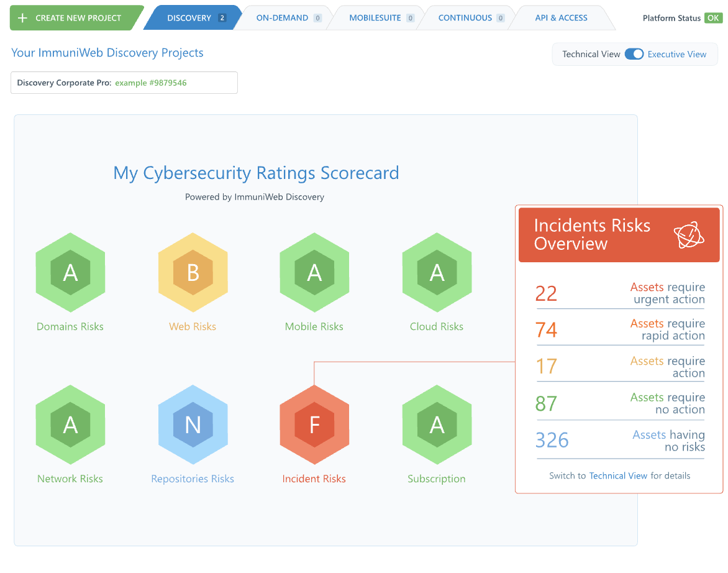Select the Subscription "A" hexagon
The image size is (728, 573).
point(437,425)
